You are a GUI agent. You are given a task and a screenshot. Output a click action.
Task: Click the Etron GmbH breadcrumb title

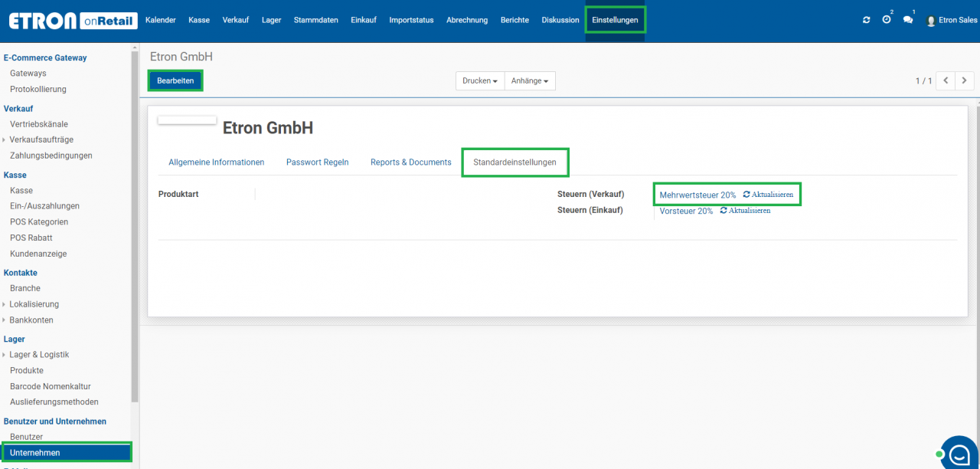[x=181, y=57]
